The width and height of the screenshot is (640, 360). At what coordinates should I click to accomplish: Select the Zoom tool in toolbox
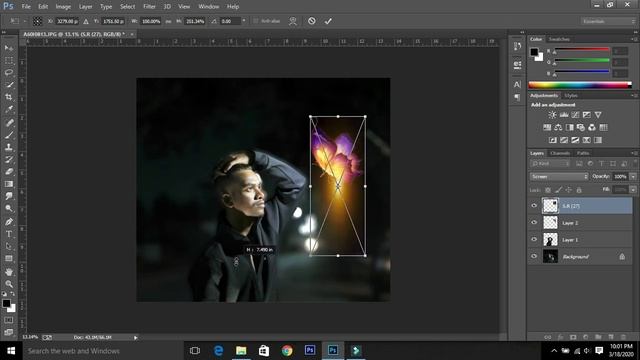pyautogui.click(x=9, y=284)
